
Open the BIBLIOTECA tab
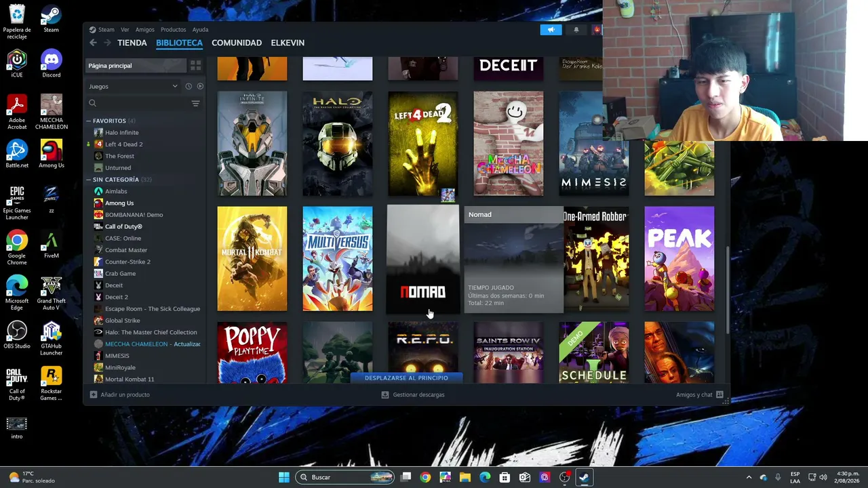[x=179, y=43]
